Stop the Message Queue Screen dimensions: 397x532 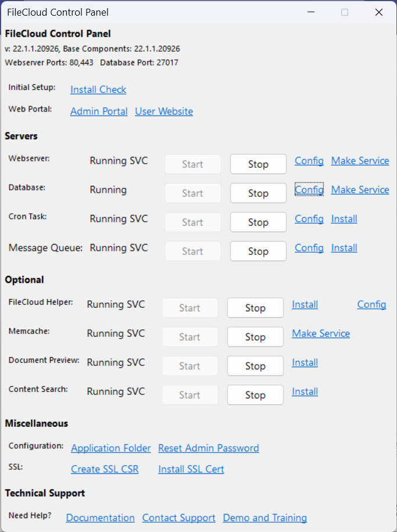point(258,251)
